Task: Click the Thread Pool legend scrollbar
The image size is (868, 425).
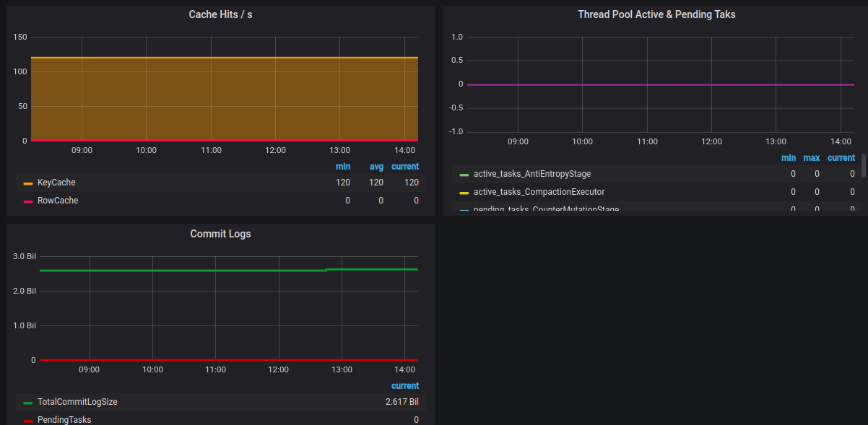Action: coord(863,165)
